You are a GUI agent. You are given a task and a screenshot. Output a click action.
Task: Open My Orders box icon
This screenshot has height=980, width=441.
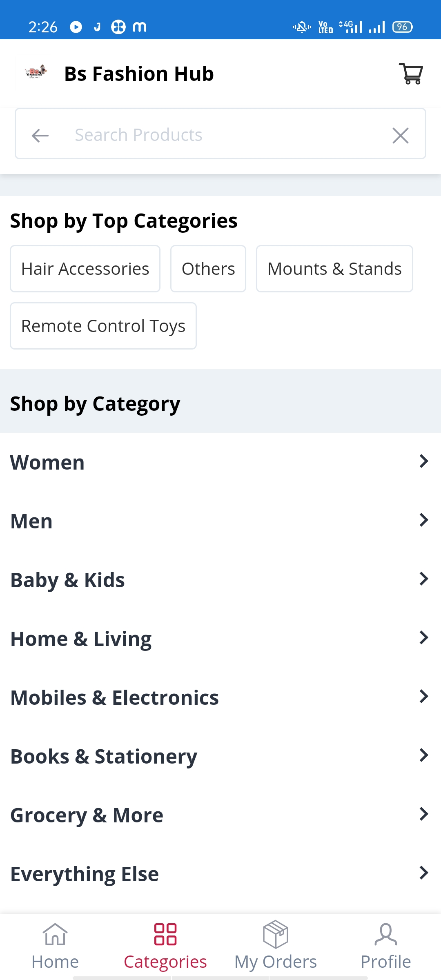coord(276,934)
